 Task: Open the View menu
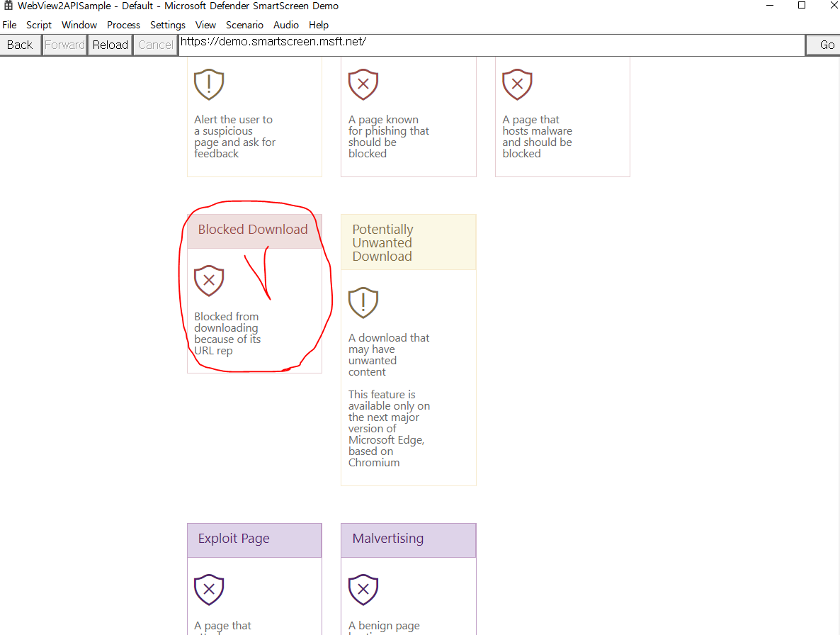[205, 25]
